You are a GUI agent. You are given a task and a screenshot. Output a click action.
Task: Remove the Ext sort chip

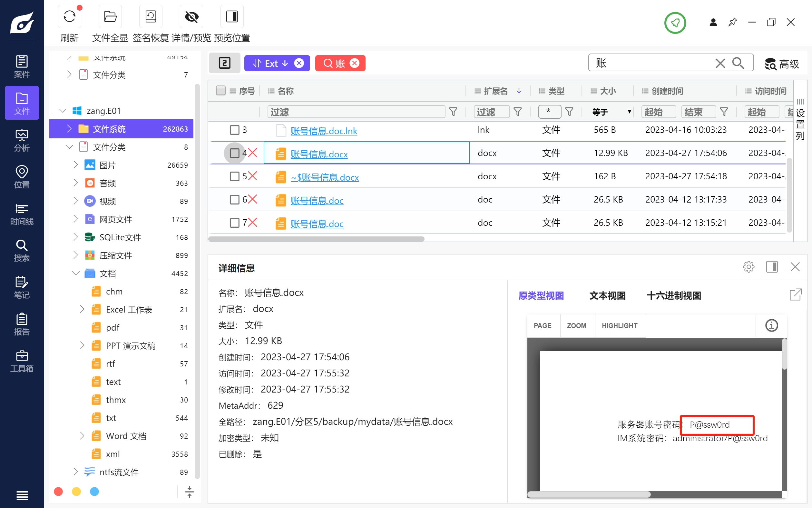tap(299, 63)
